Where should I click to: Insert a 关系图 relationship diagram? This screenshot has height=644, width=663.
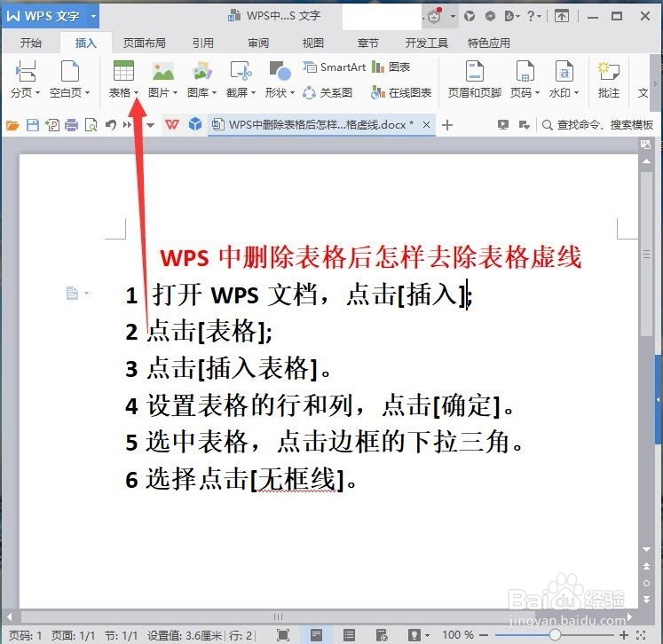[328, 92]
